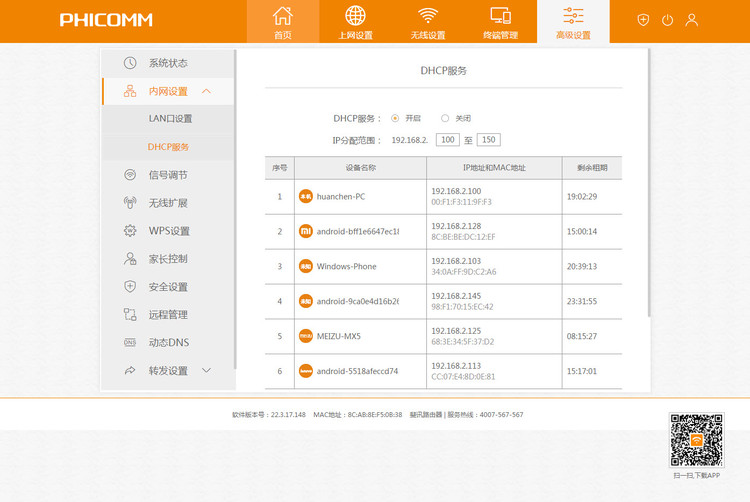The width and height of the screenshot is (750, 502).
Task: Click the IP range end field 150
Action: tap(488, 140)
